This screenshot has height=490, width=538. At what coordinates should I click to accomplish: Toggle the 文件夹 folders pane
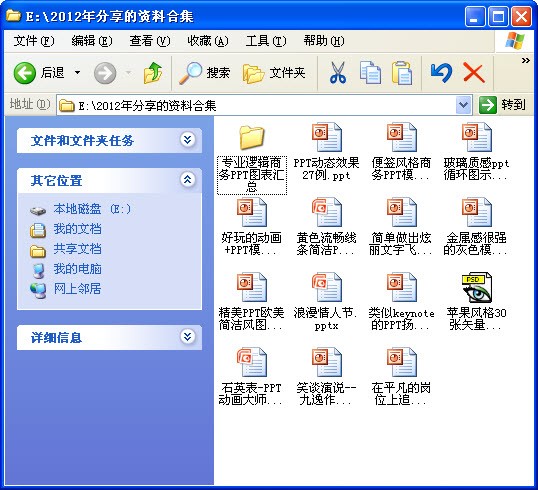(x=274, y=73)
